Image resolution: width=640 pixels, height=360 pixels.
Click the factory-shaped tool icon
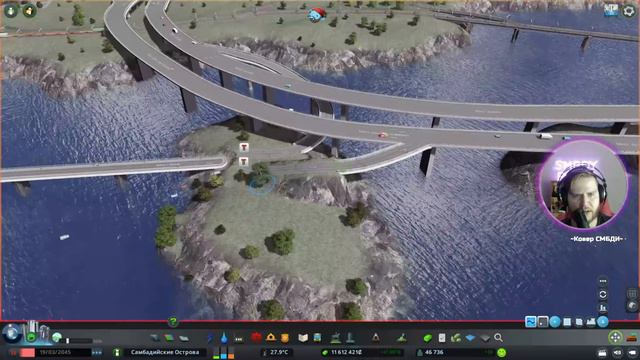coord(591,322)
